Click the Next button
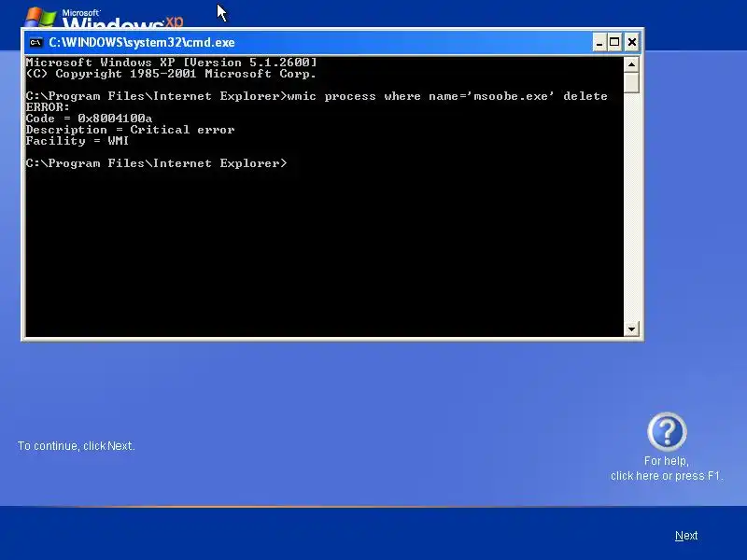This screenshot has height=560, width=747. (686, 536)
